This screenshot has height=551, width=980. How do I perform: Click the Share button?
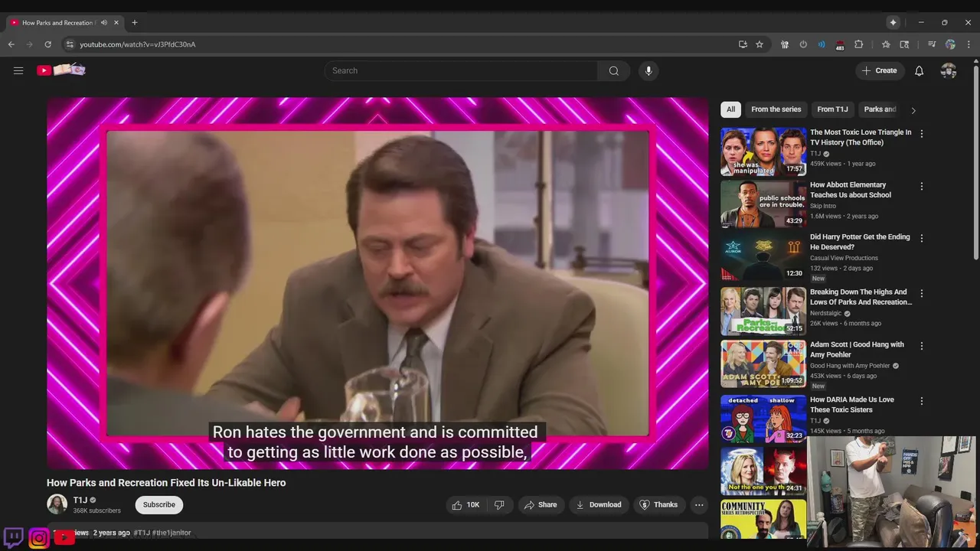point(541,504)
